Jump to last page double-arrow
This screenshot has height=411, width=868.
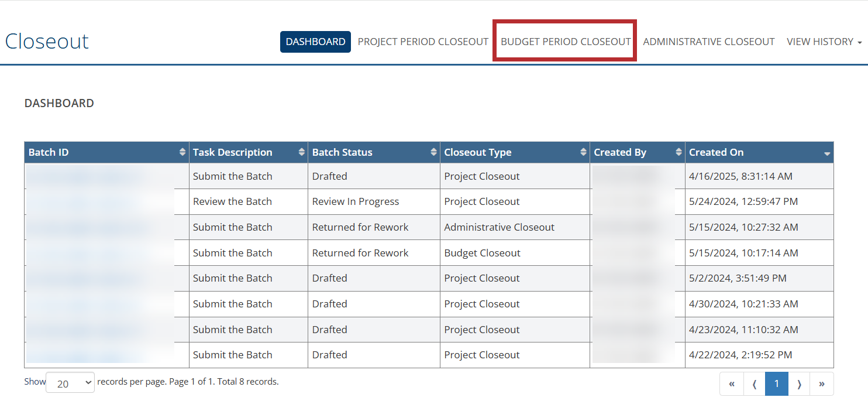tap(822, 384)
